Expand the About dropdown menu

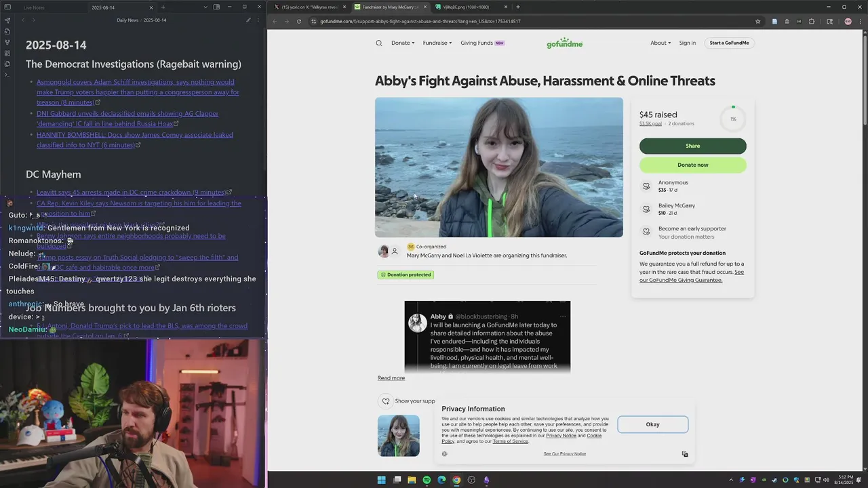click(x=660, y=43)
